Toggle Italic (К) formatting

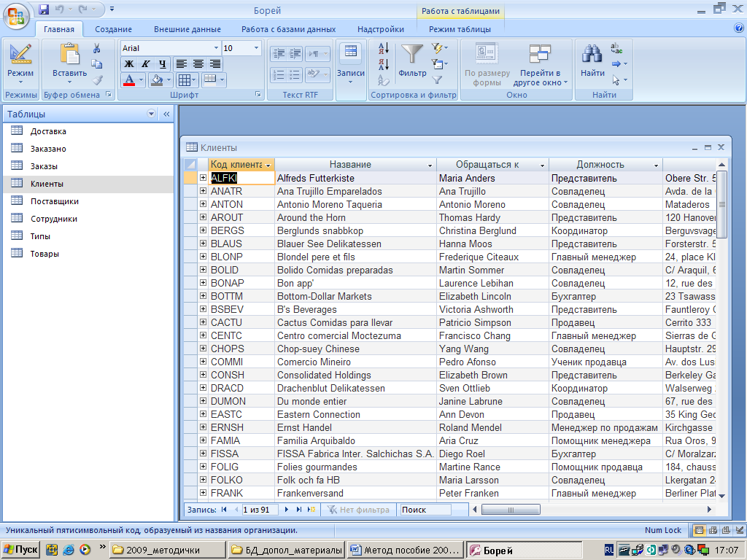tap(146, 64)
